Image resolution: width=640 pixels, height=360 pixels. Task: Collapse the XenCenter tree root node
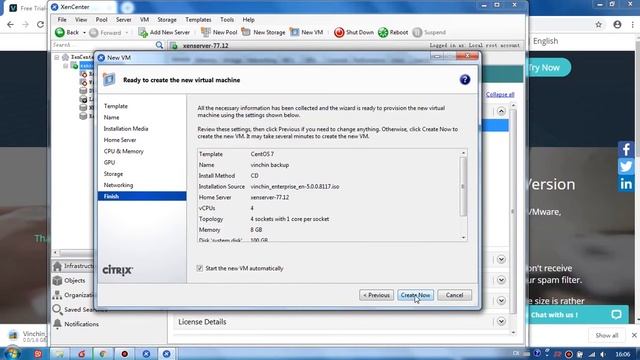click(x=57, y=57)
